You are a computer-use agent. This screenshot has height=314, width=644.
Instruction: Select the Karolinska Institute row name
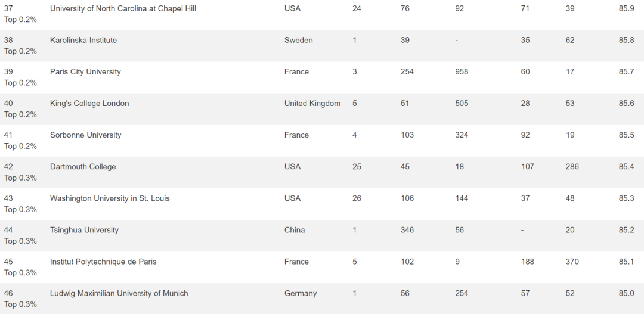coord(83,41)
